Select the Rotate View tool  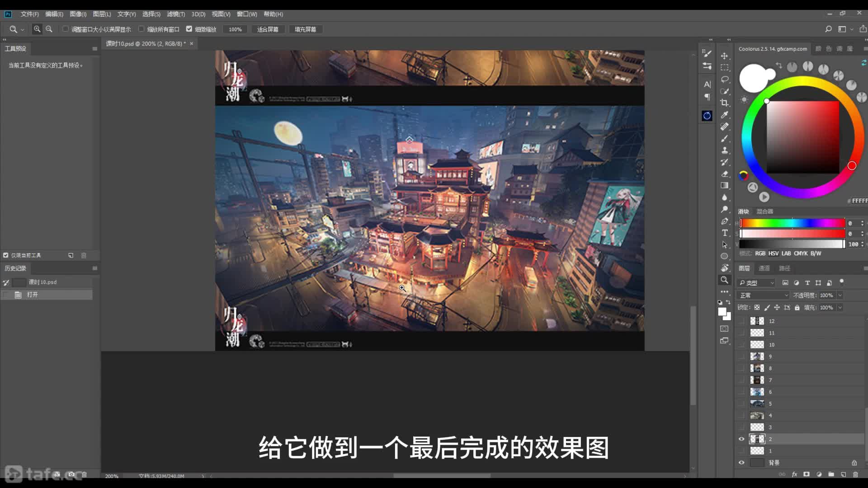(724, 268)
